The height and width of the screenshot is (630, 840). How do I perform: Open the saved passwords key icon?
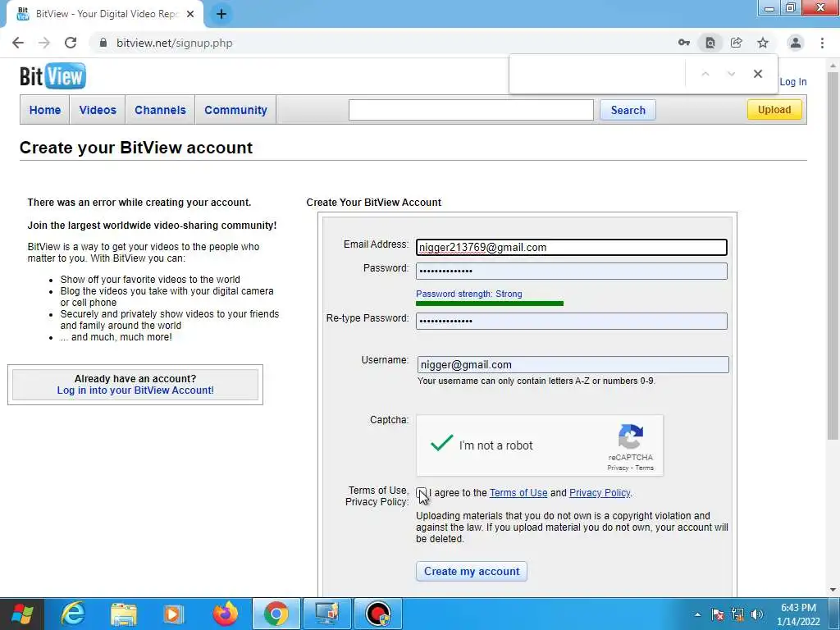tap(683, 43)
